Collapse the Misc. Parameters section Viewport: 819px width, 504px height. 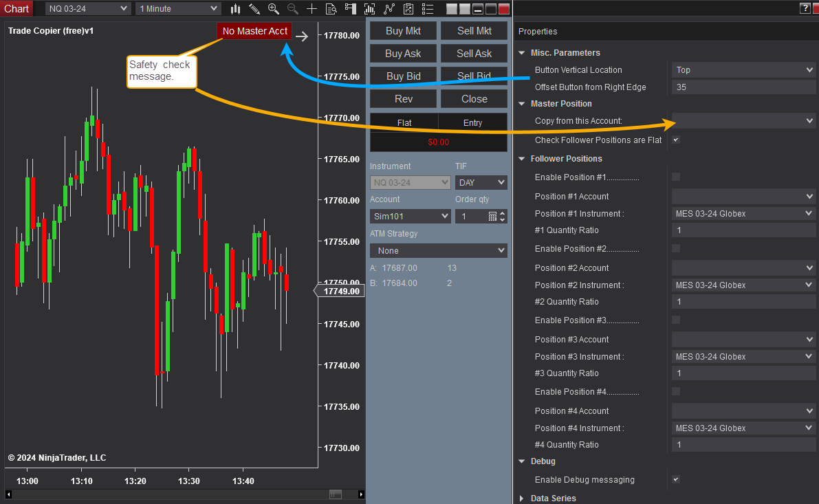click(x=522, y=53)
